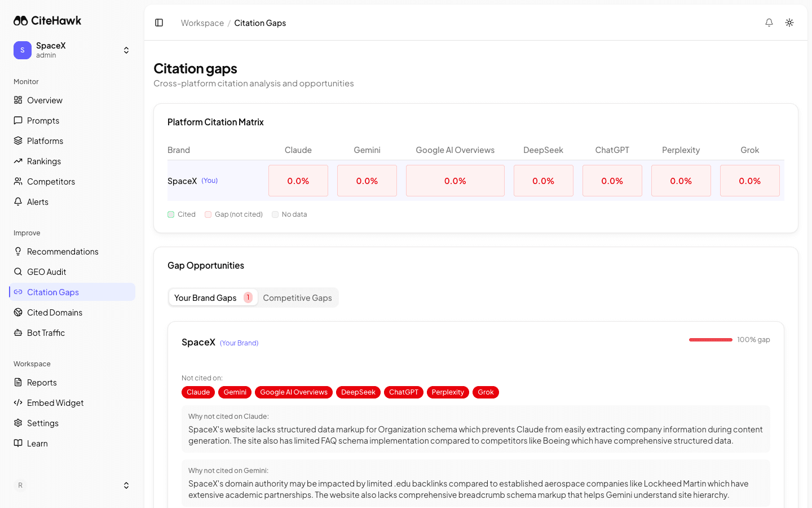Open notifications bell icon
The image size is (812, 508).
click(769, 23)
